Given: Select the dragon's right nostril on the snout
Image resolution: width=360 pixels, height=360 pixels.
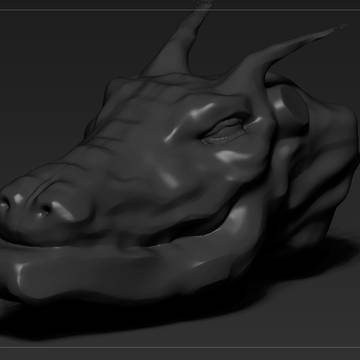Looking at the screenshot, I should tap(44, 209).
